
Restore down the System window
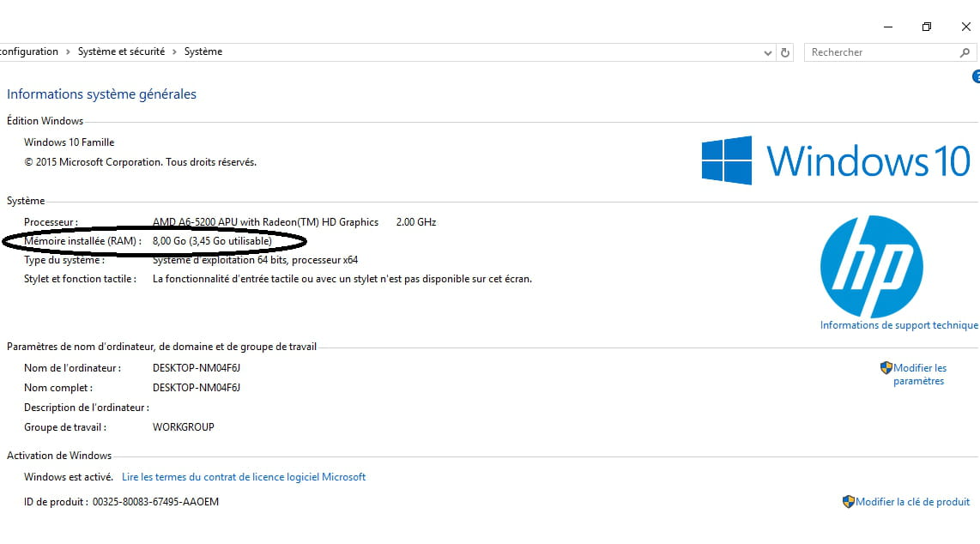point(927,27)
